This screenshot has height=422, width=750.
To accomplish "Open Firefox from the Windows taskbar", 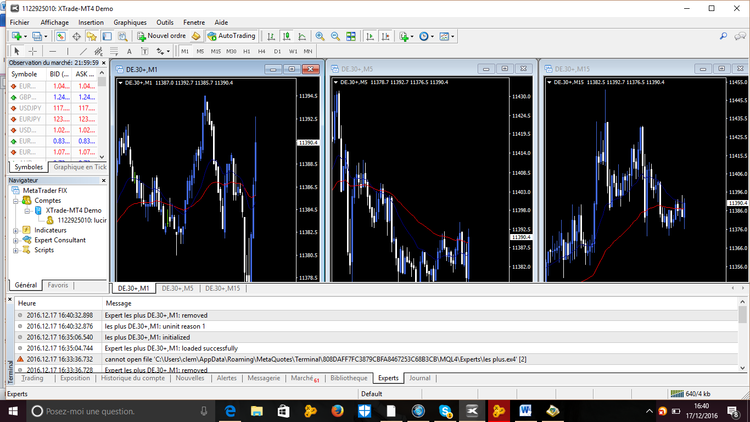I will (x=337, y=411).
